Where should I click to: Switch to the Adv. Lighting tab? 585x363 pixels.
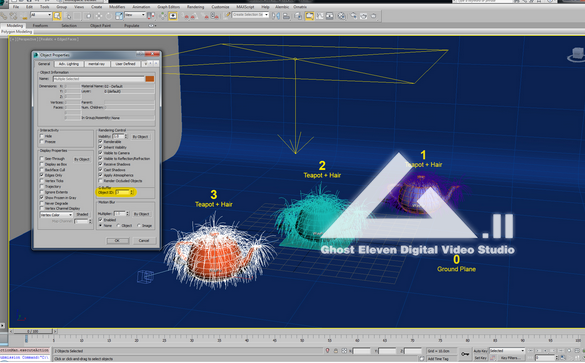click(x=69, y=64)
